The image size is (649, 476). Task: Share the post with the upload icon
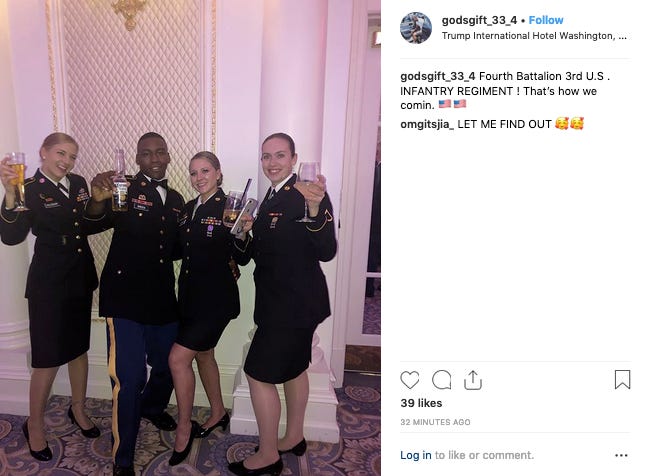tap(473, 380)
